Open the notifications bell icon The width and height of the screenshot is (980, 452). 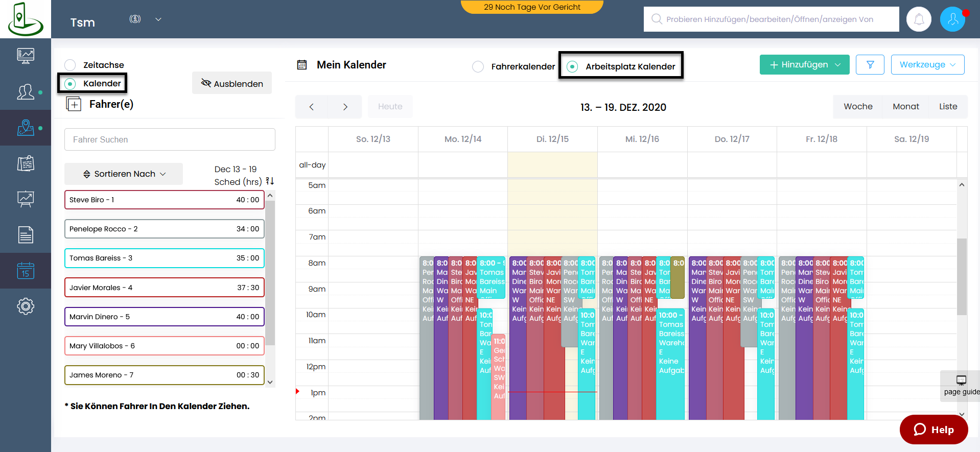click(919, 19)
